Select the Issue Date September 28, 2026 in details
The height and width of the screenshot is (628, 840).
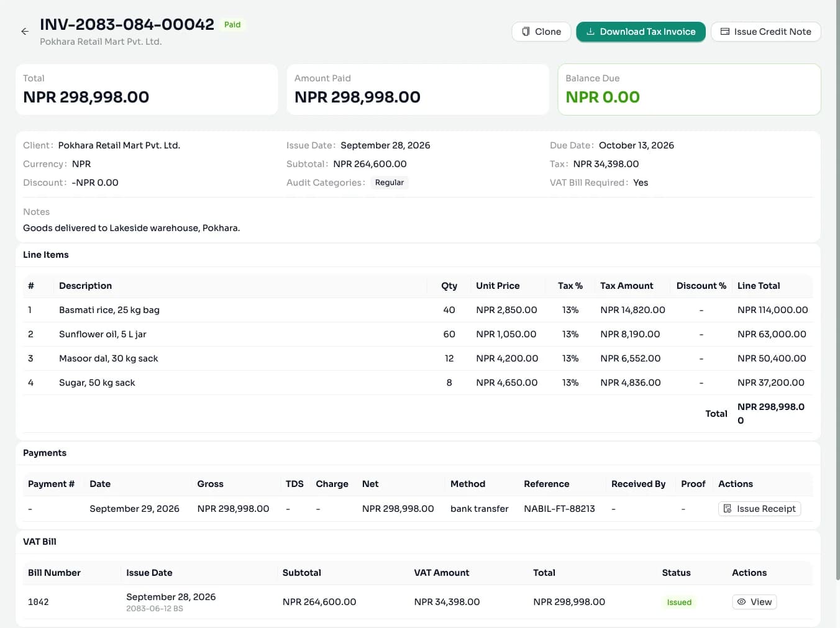coord(385,145)
